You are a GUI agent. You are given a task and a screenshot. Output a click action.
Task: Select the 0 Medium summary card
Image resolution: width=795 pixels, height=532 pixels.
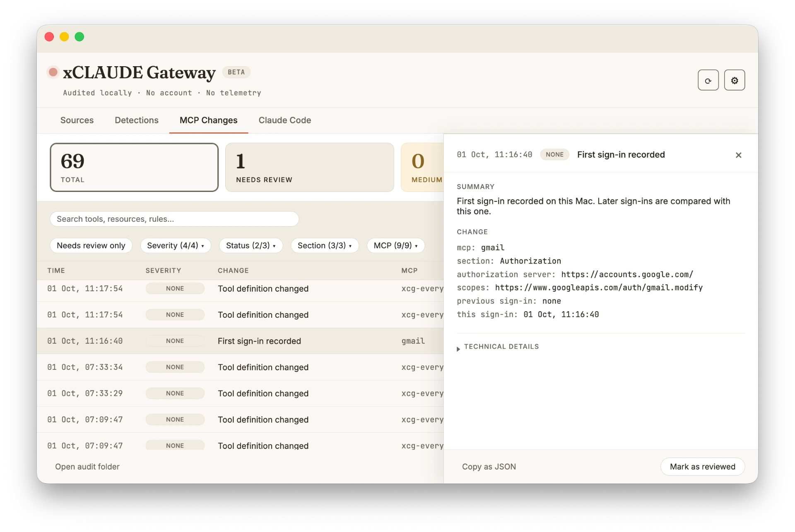coord(422,168)
